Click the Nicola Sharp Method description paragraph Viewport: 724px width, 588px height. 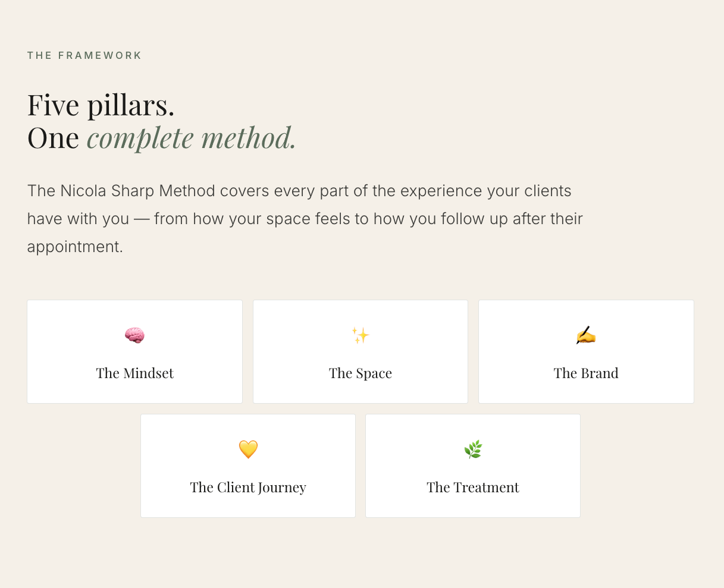pos(305,219)
